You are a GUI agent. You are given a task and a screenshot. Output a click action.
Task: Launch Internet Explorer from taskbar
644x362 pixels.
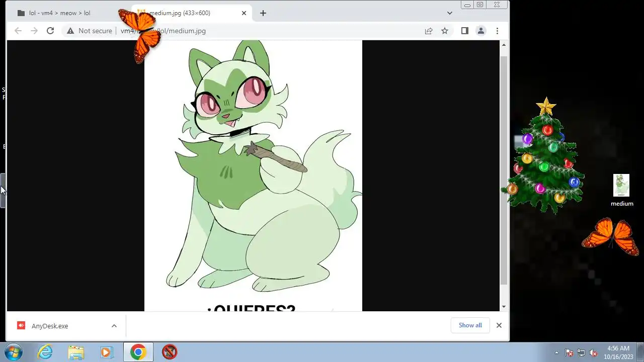coord(45,352)
